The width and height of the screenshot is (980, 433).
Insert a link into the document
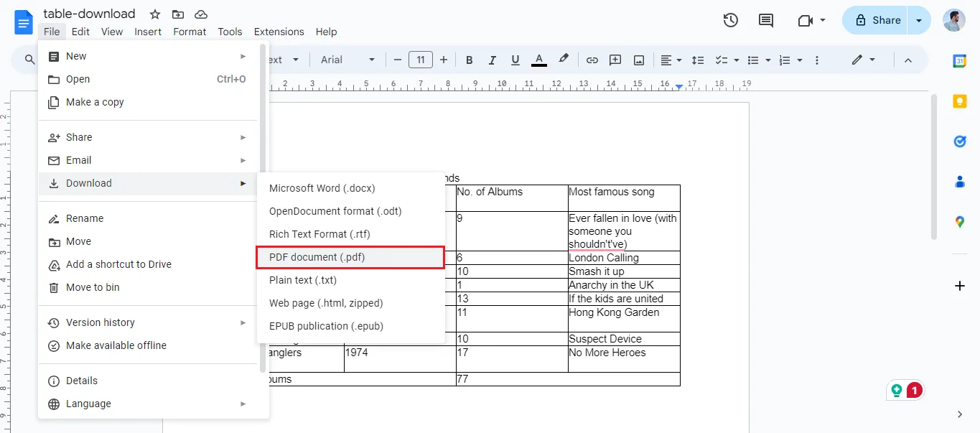click(592, 60)
